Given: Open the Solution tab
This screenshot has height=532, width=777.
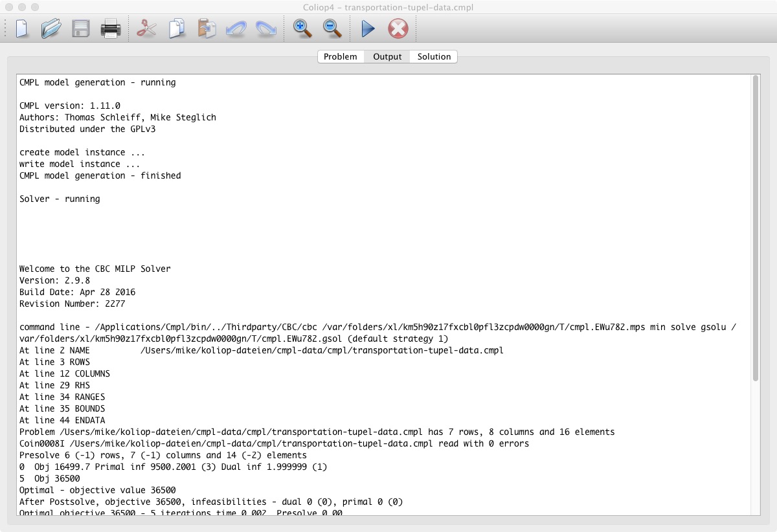Looking at the screenshot, I should [x=434, y=57].
